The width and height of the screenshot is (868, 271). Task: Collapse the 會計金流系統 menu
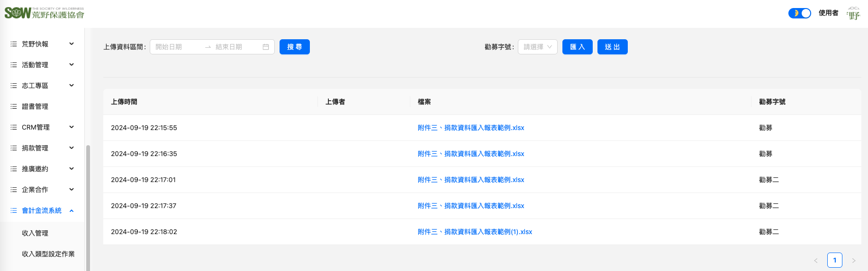pos(72,210)
